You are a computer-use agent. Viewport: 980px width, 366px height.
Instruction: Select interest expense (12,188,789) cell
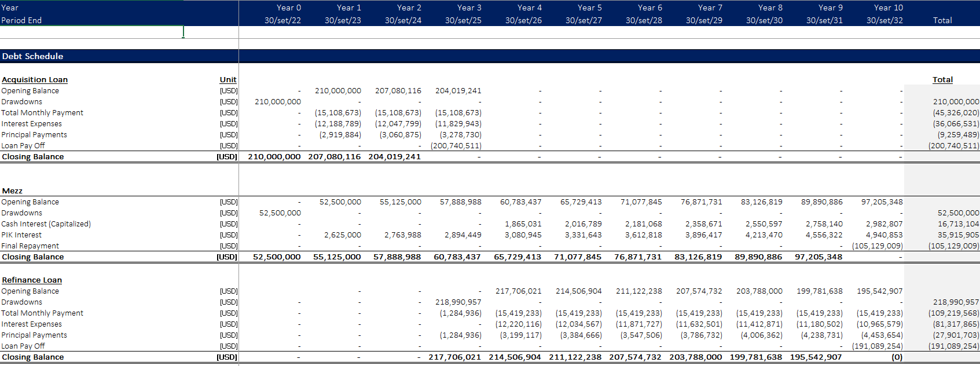click(338, 124)
